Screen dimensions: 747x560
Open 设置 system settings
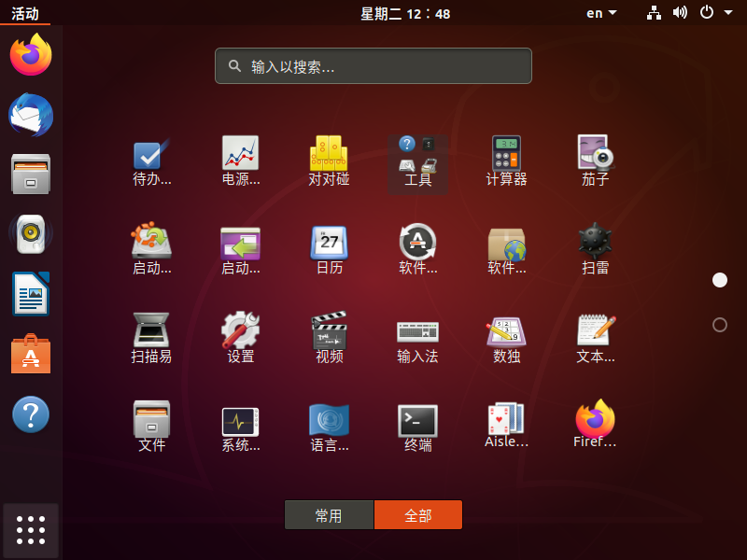coord(240,331)
